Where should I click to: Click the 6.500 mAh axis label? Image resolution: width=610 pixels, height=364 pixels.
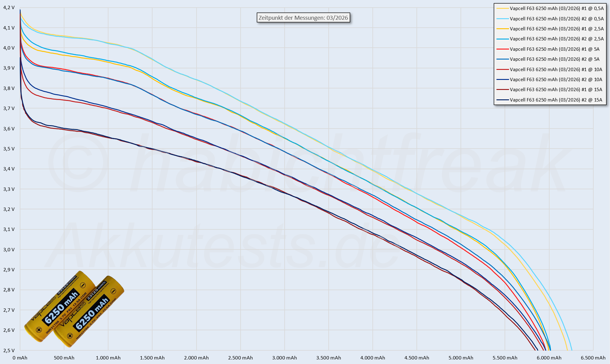pyautogui.click(x=593, y=358)
